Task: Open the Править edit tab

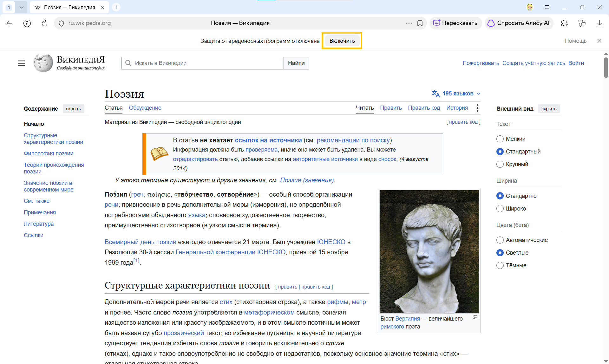Action: [x=391, y=108]
